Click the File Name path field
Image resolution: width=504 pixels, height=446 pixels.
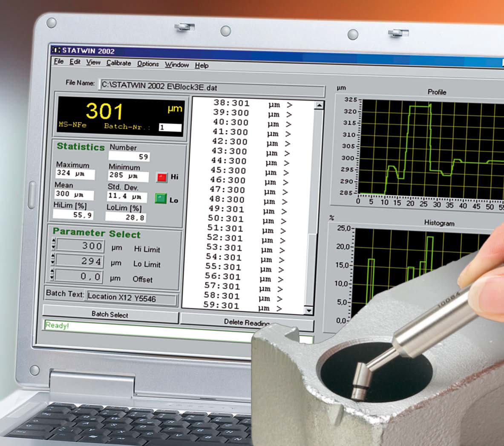click(x=211, y=87)
